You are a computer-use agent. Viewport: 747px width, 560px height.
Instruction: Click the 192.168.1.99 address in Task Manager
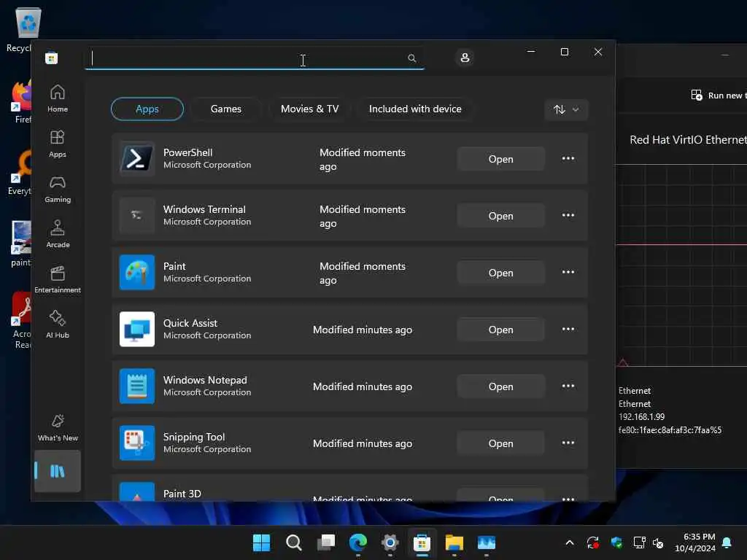tap(641, 416)
